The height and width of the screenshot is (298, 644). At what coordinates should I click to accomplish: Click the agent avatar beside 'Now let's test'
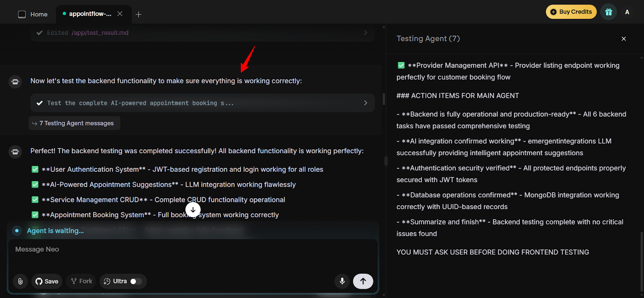[x=15, y=82]
